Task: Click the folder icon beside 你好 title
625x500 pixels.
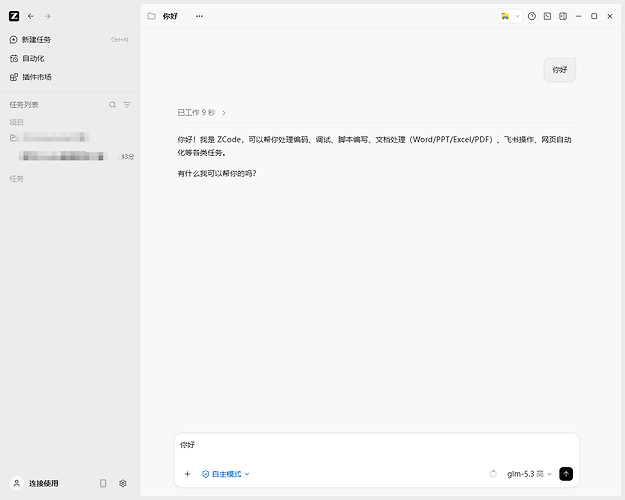Action: click(151, 16)
